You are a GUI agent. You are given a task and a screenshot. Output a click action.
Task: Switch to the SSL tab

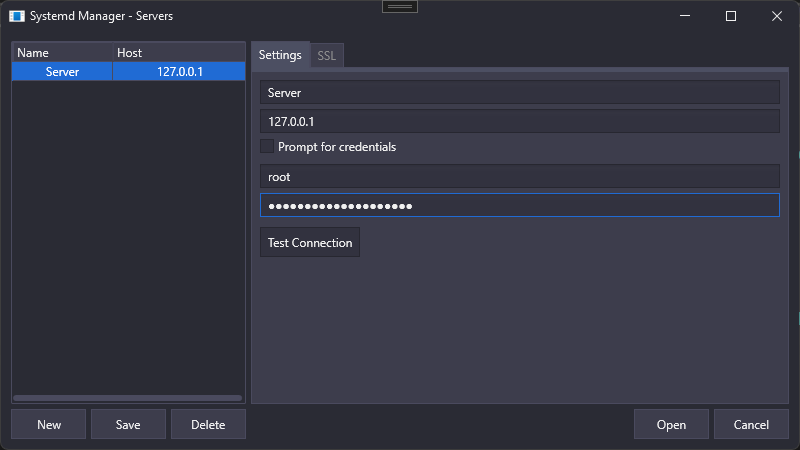pyautogui.click(x=327, y=55)
